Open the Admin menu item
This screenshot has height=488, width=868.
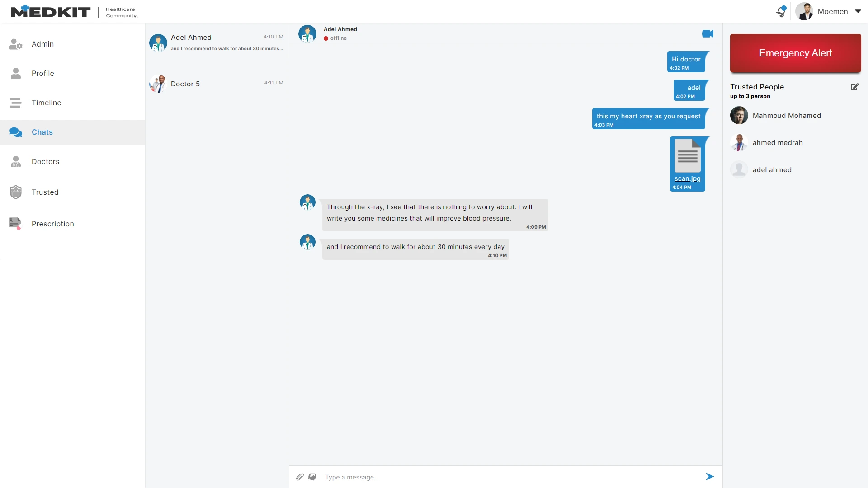click(42, 44)
